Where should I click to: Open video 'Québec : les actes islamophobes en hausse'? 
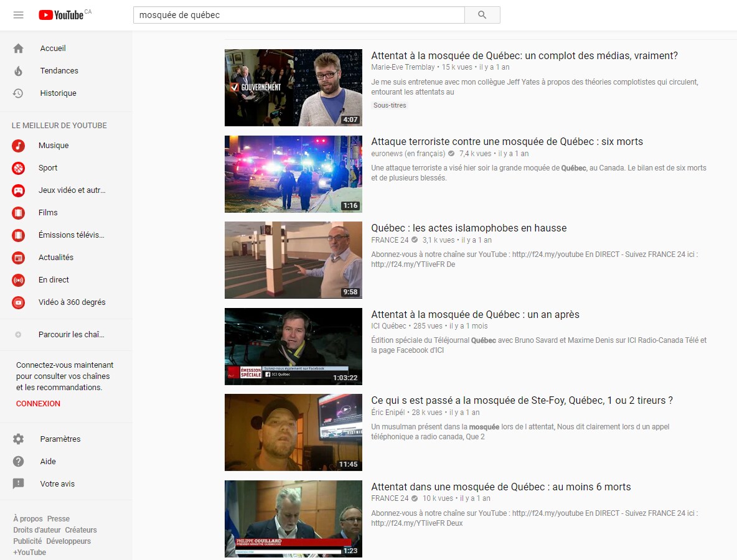(469, 228)
